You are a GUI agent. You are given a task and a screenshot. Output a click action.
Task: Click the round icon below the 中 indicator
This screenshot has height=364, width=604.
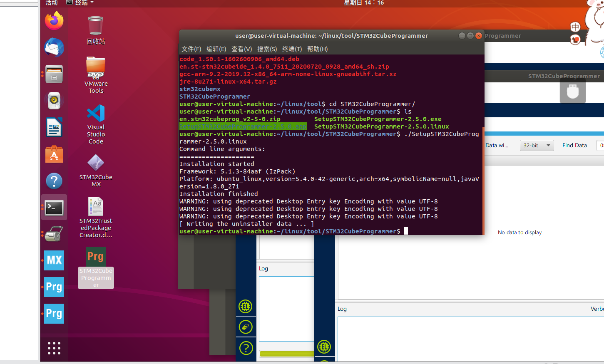(575, 40)
